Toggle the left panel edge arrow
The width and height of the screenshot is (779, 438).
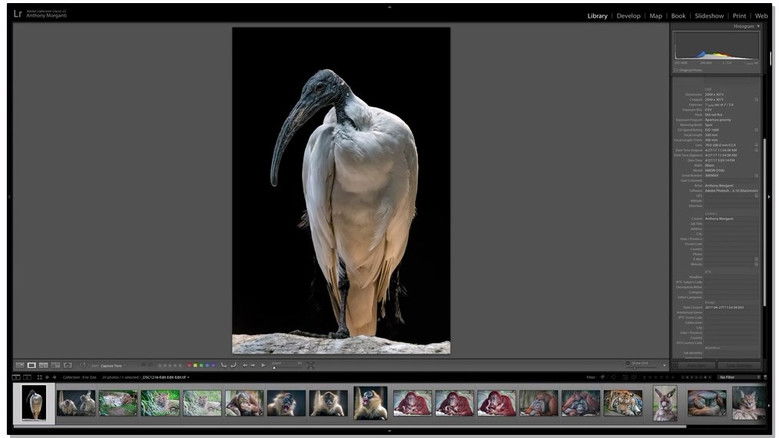(x=8, y=197)
